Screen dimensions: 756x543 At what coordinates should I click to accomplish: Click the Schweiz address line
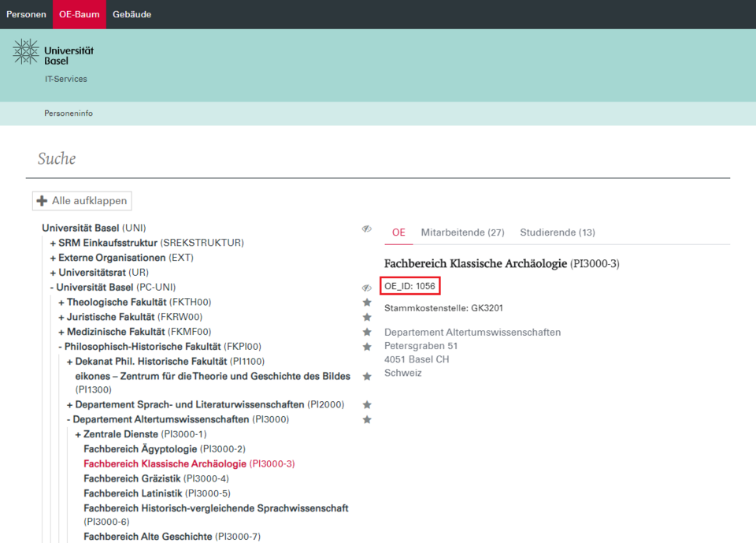pos(403,373)
